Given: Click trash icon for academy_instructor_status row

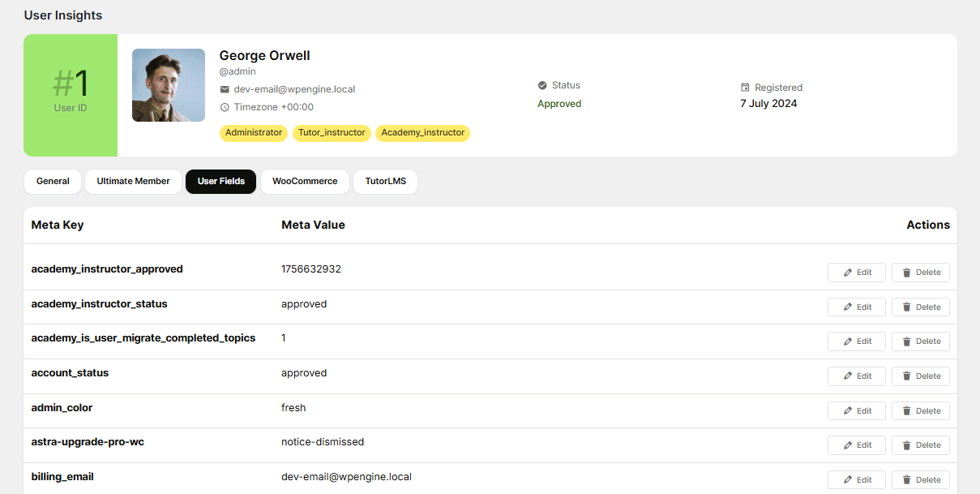Looking at the screenshot, I should (x=906, y=307).
